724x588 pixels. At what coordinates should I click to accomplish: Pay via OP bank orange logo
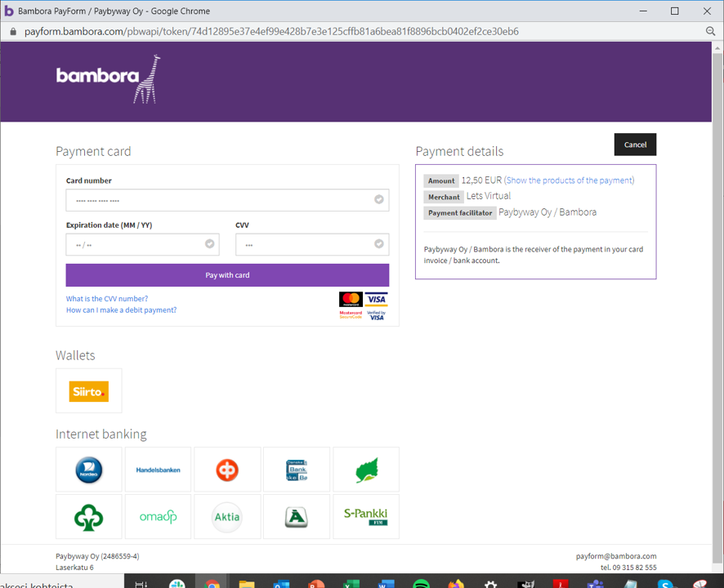click(227, 470)
